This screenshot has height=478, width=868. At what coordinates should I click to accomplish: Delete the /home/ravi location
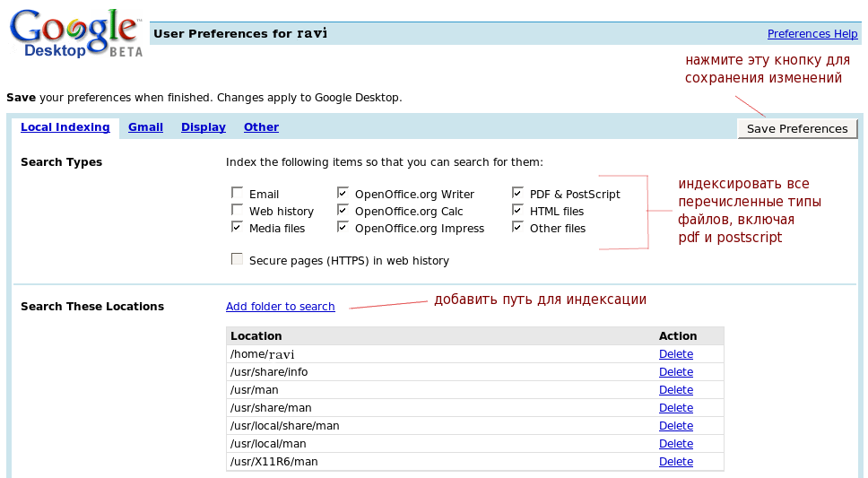pyautogui.click(x=676, y=354)
